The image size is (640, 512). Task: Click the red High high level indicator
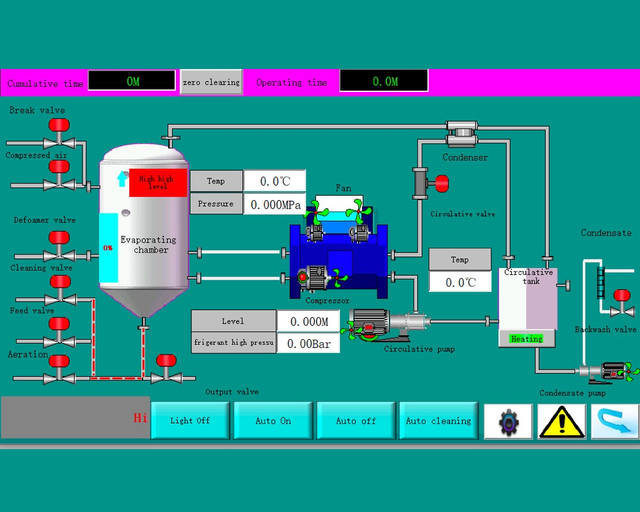[158, 183]
